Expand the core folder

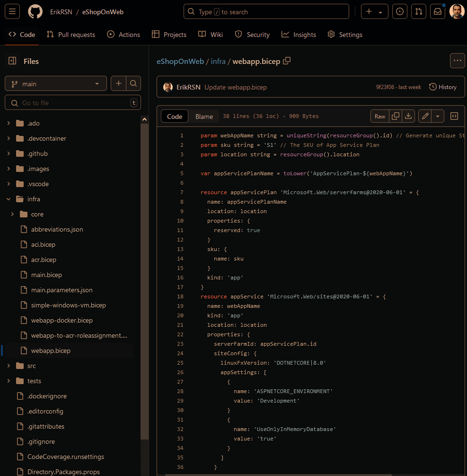tap(12, 215)
